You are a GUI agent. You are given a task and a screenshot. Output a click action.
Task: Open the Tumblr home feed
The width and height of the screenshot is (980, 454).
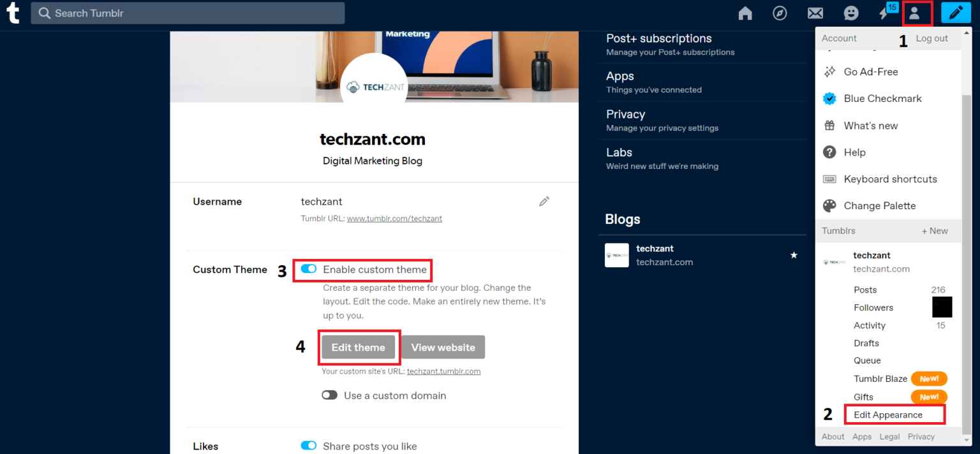pyautogui.click(x=745, y=13)
